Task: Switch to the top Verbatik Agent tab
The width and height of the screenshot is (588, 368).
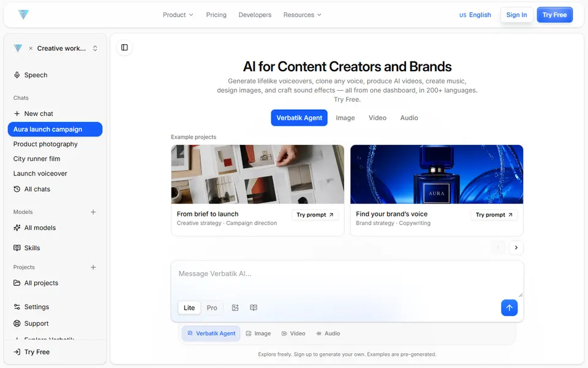Action: click(x=300, y=118)
